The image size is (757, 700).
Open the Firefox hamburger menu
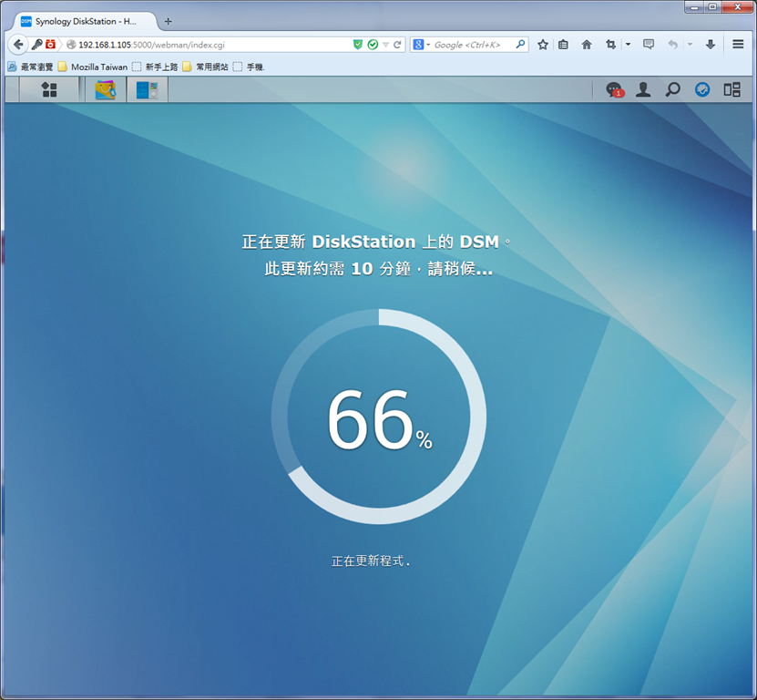click(x=738, y=45)
